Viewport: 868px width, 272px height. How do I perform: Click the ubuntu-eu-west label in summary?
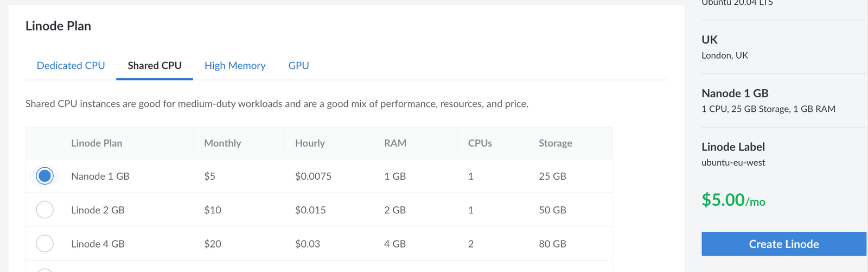pos(733,162)
